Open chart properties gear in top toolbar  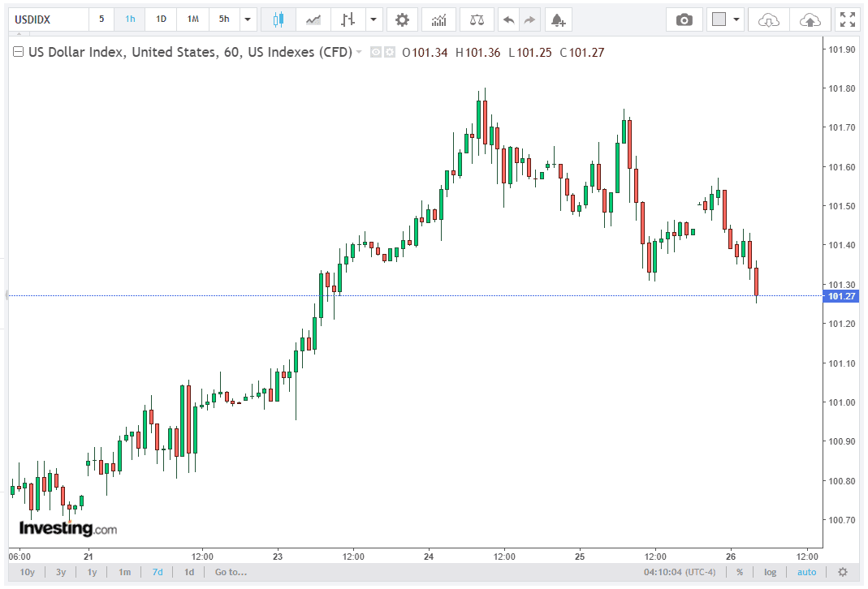(402, 20)
